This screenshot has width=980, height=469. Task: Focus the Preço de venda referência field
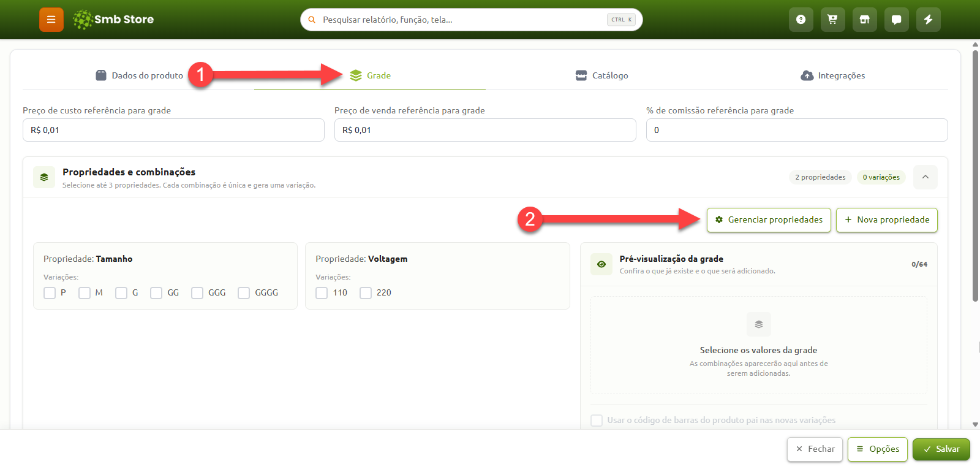click(x=485, y=130)
